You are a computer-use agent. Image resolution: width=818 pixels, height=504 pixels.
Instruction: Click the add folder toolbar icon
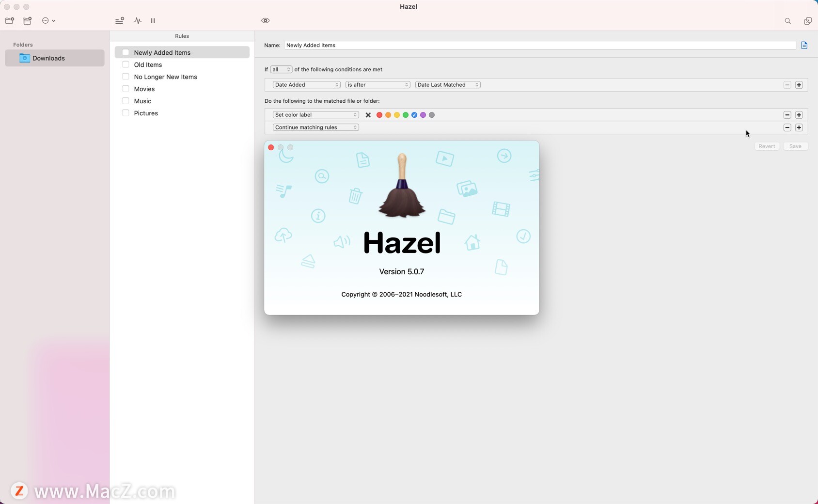pos(10,21)
